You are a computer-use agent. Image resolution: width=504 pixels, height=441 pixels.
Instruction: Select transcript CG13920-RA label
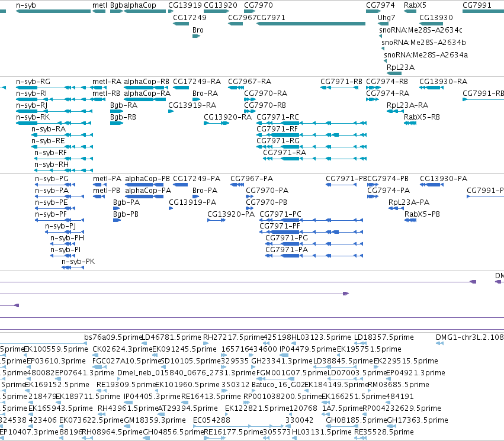coord(227,117)
